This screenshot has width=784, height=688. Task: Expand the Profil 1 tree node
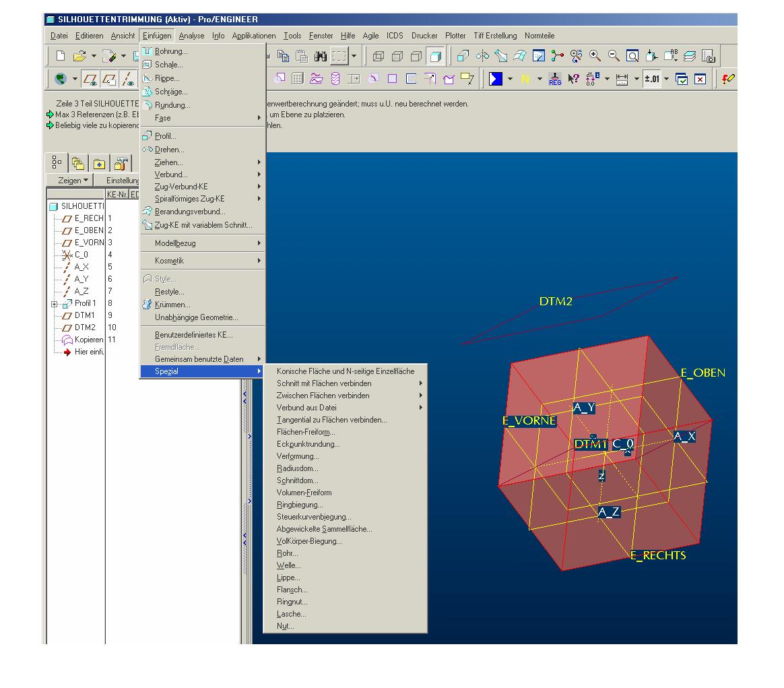coord(55,304)
